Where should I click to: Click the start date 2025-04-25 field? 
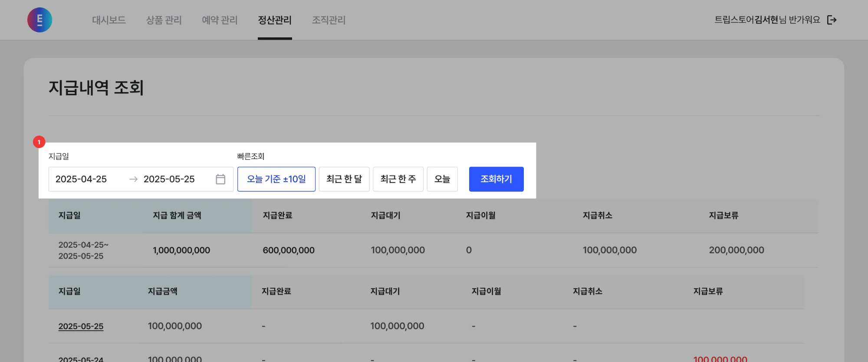click(x=81, y=179)
